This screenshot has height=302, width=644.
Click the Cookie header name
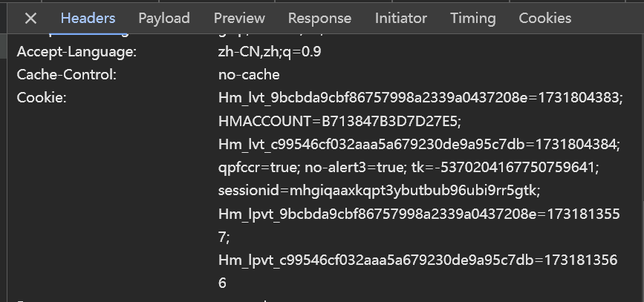42,98
